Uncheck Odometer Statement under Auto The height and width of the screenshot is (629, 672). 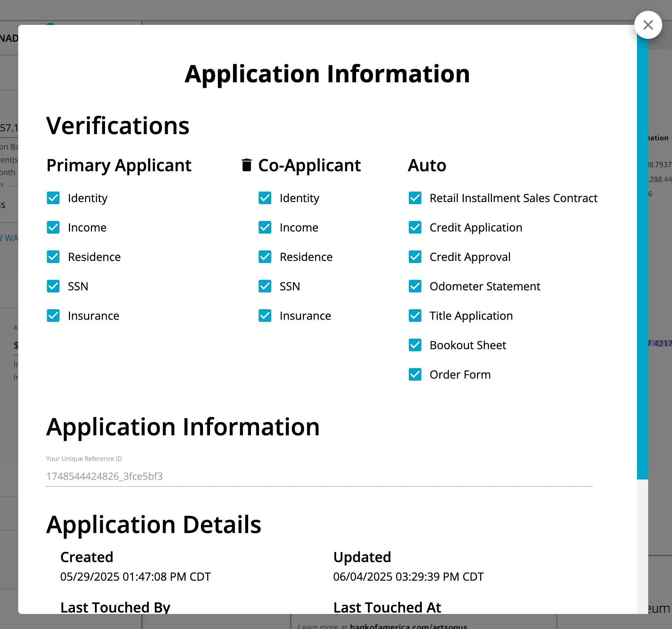[x=415, y=286]
